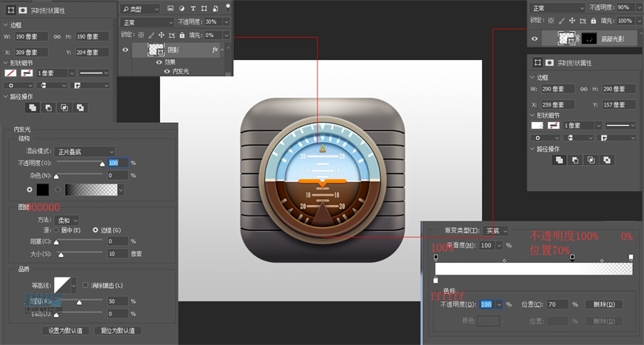Click the 设置为默认值 button
Viewport: 644px width, 345px height.
65,330
